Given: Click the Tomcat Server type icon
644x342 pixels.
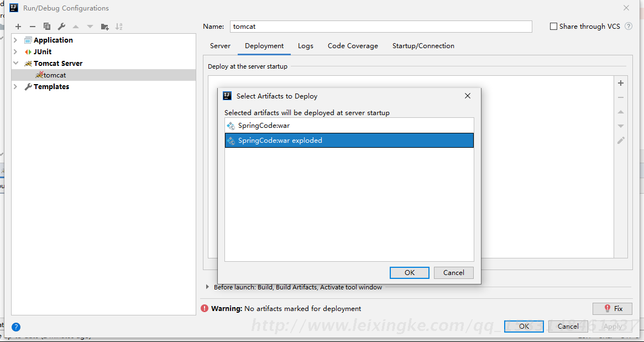Looking at the screenshot, I should click(28, 63).
